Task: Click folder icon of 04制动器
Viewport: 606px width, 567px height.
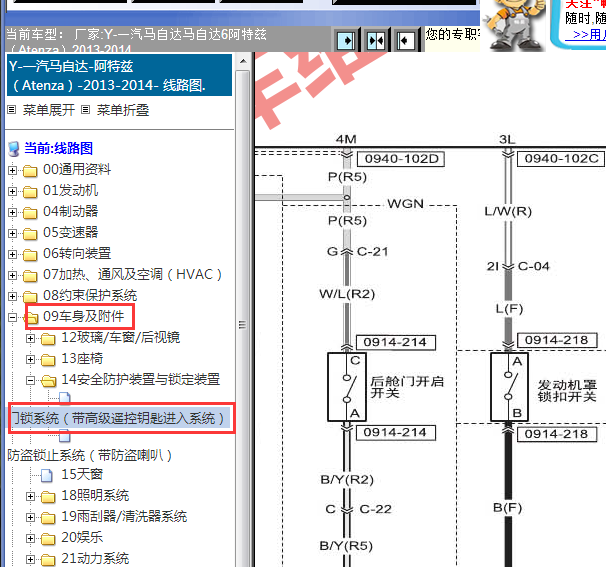Action: coord(30,212)
